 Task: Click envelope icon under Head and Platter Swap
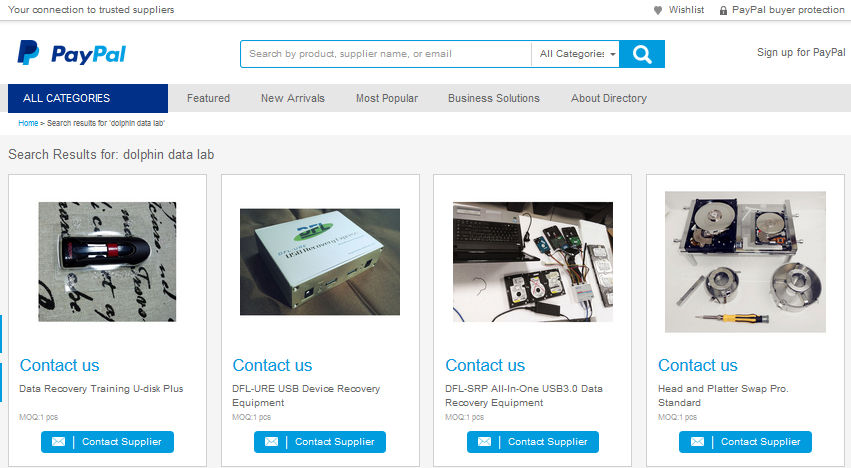697,442
